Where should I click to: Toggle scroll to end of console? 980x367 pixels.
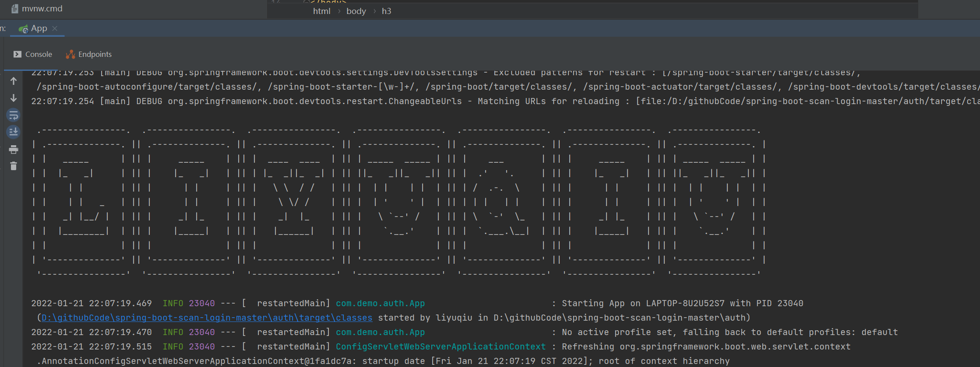click(x=14, y=132)
